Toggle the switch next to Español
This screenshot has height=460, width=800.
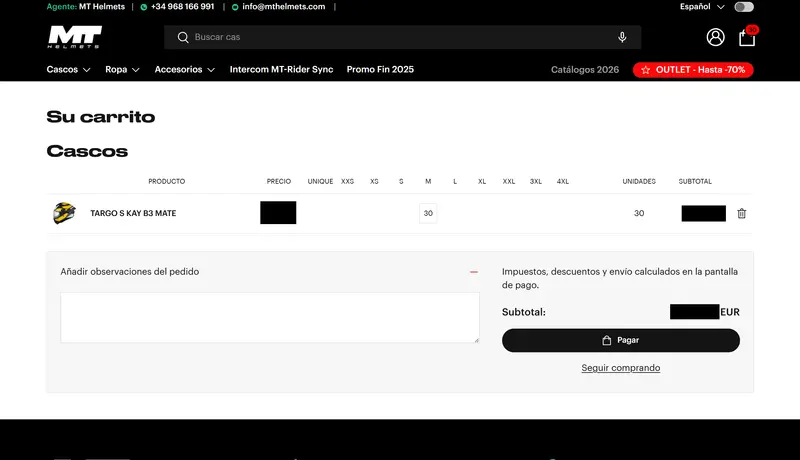tap(743, 7)
